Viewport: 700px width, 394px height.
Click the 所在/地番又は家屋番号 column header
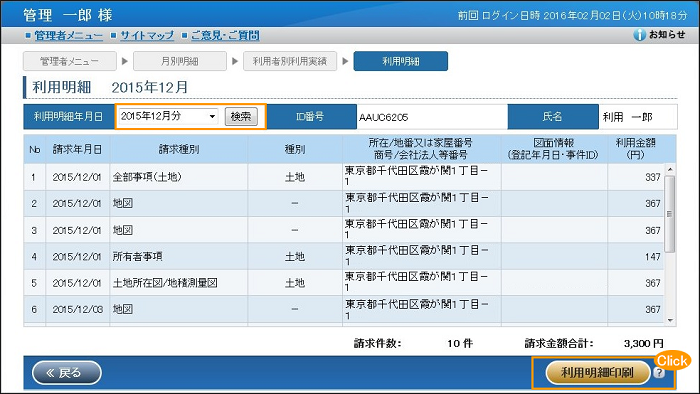pos(421,149)
